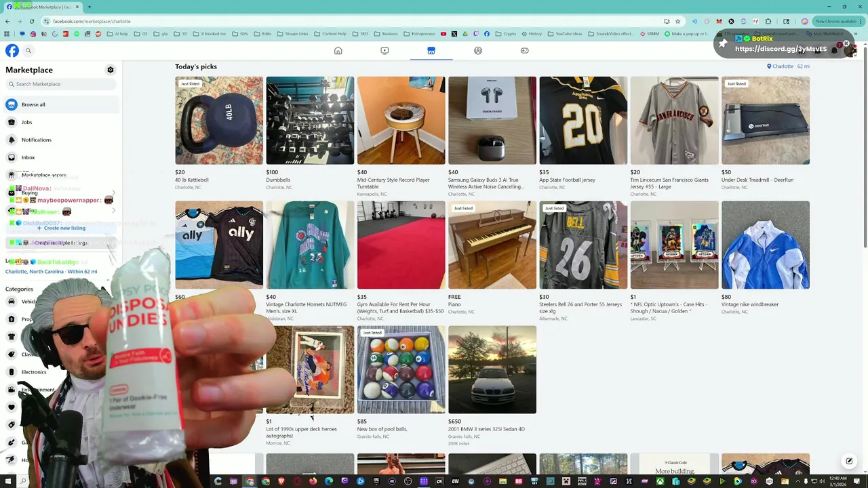Open History bookmark
This screenshot has height=488, width=868.
coord(532,34)
